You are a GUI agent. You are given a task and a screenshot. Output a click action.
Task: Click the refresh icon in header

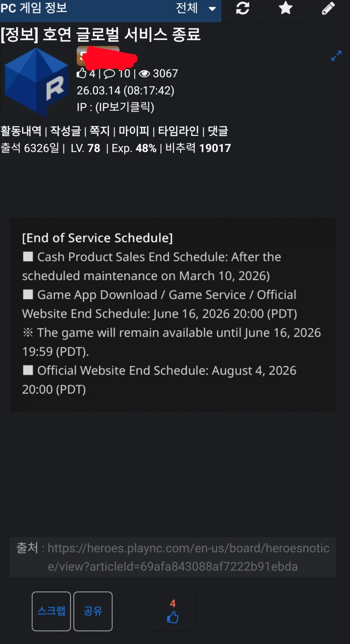[x=243, y=8]
